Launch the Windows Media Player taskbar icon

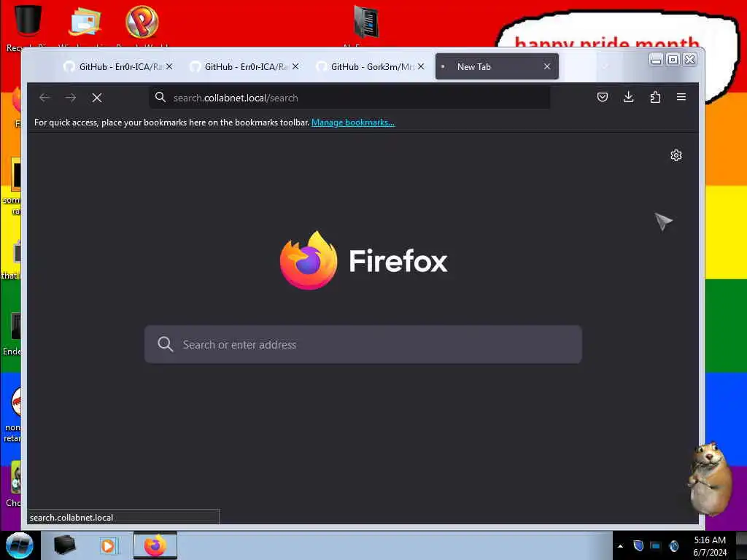tap(108, 545)
